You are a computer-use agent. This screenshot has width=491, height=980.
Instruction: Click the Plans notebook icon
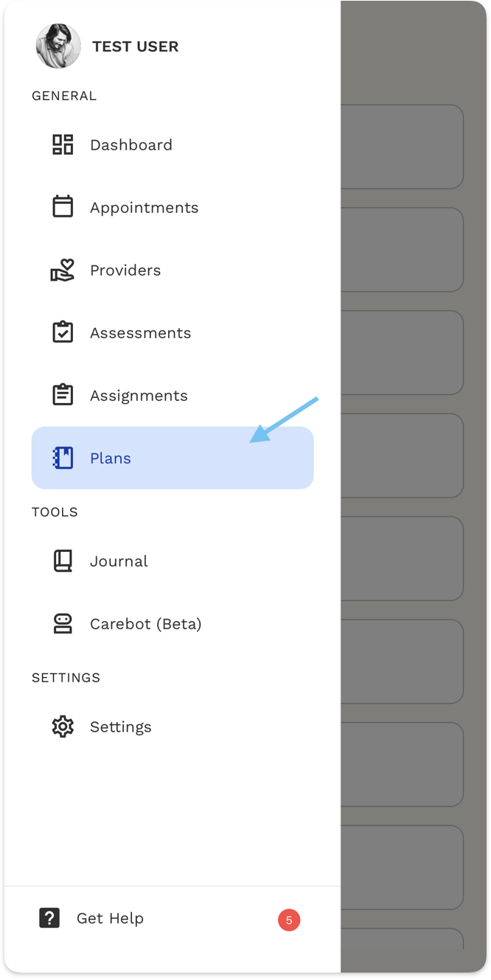pyautogui.click(x=63, y=458)
